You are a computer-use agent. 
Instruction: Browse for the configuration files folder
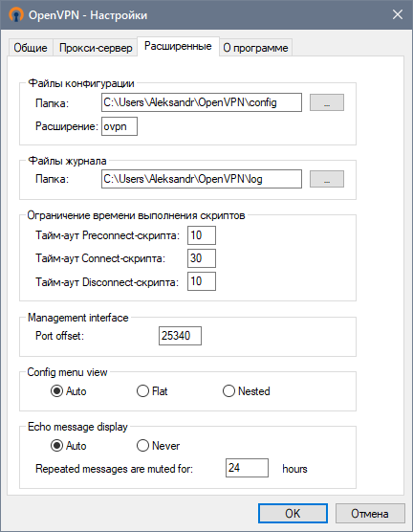(327, 102)
